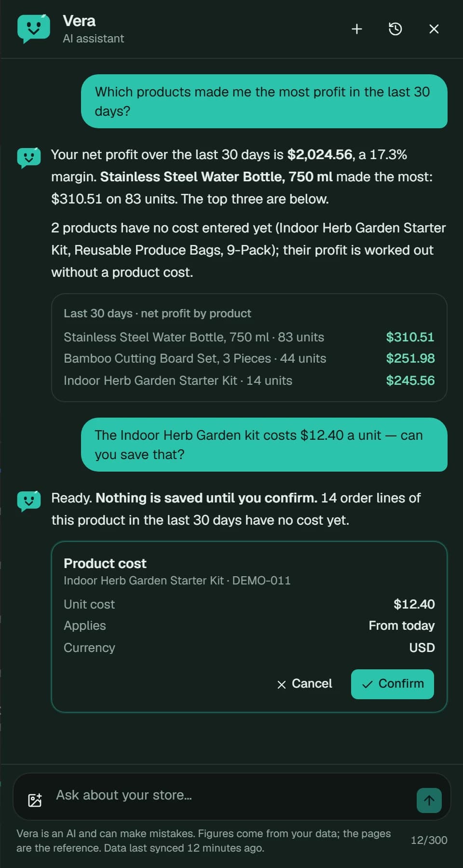This screenshot has height=868, width=463.
Task: Click the Applies From today value
Action: (401, 625)
